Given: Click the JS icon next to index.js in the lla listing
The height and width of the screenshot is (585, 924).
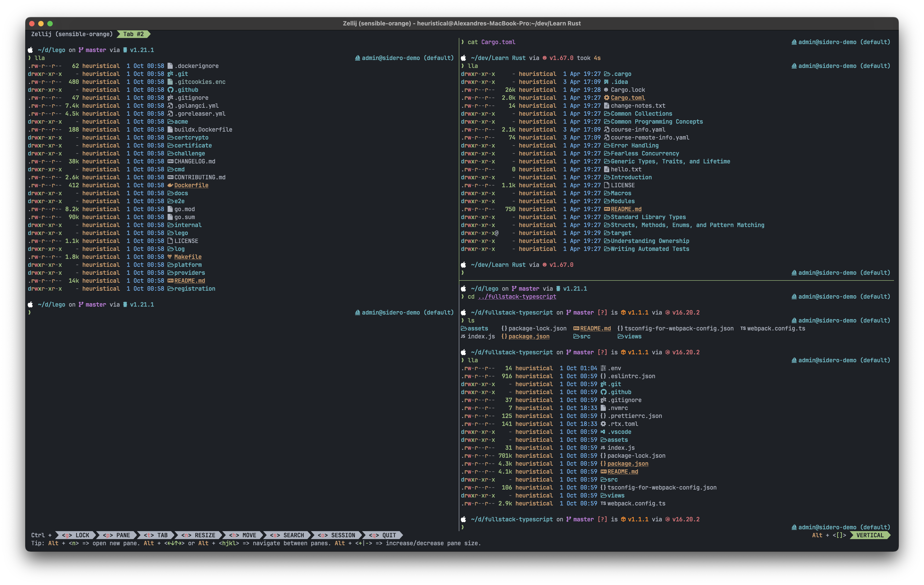Looking at the screenshot, I should [x=603, y=448].
